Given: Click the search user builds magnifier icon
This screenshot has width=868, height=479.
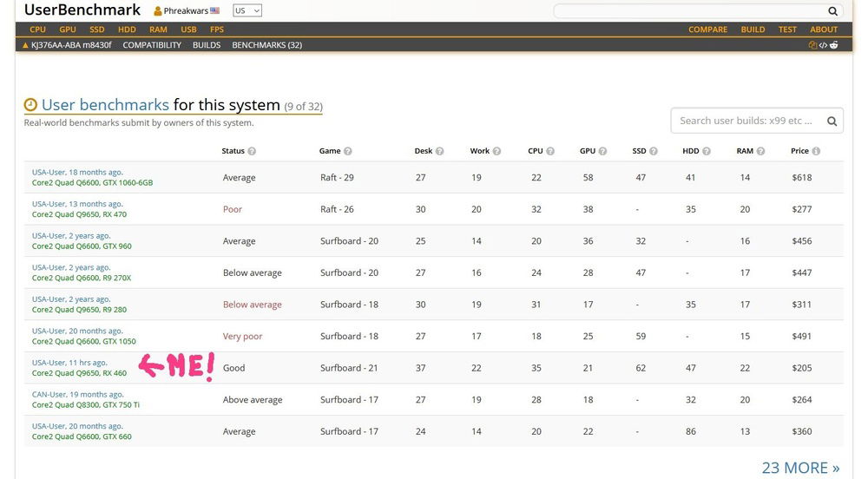Looking at the screenshot, I should [831, 121].
